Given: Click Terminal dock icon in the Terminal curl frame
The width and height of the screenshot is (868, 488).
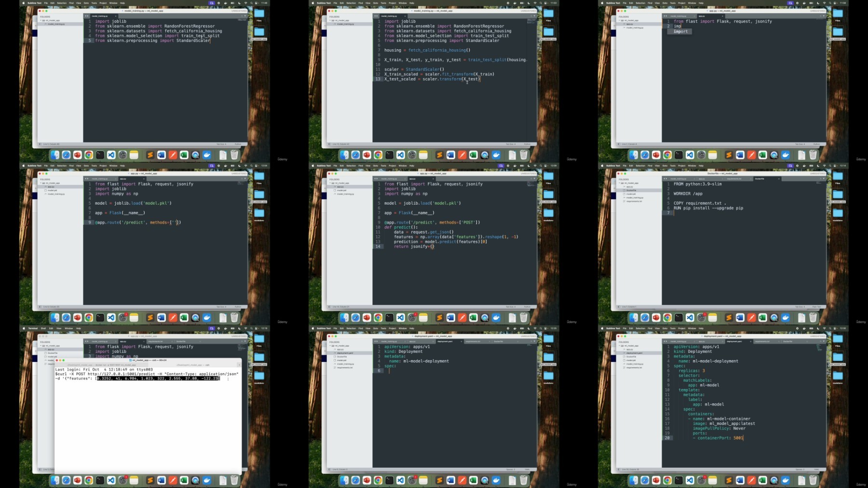Looking at the screenshot, I should click(x=100, y=480).
